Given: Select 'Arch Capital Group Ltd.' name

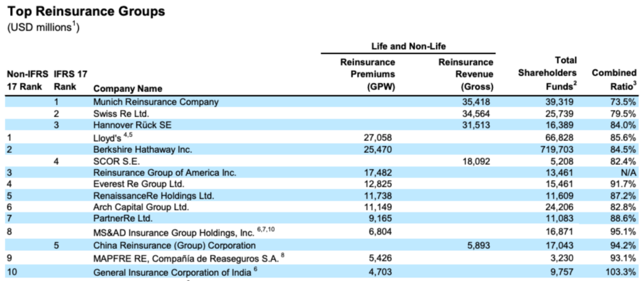Looking at the screenshot, I should [x=142, y=208].
